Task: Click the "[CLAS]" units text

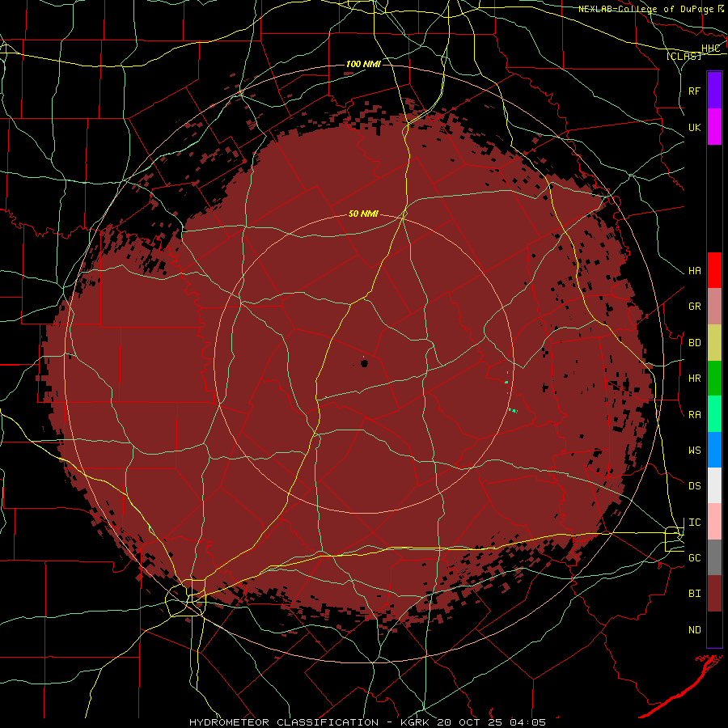Action: 684,56
